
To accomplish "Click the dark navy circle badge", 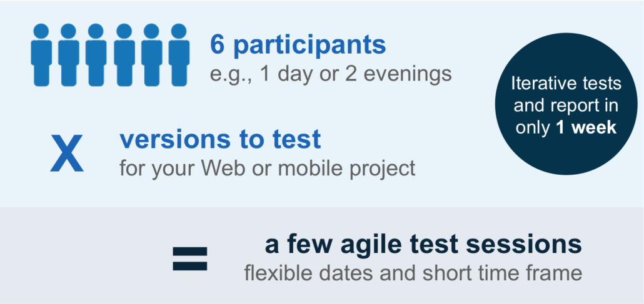I will 566,104.
